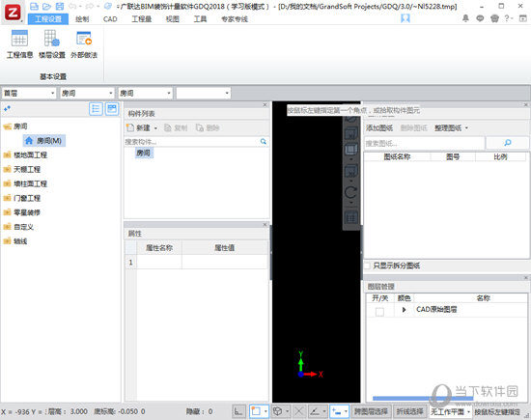
Task: Click the chat bubble feedback icon
Action: [x=480, y=18]
